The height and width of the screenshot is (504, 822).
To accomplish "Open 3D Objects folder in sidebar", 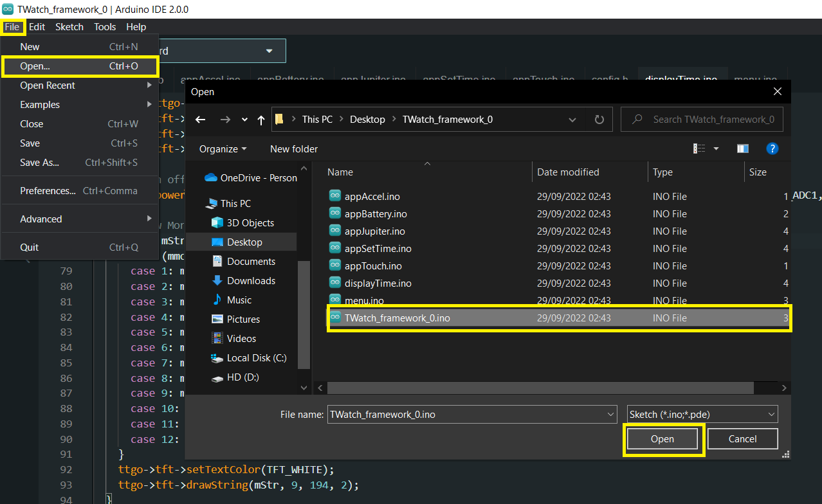I will (242, 222).
